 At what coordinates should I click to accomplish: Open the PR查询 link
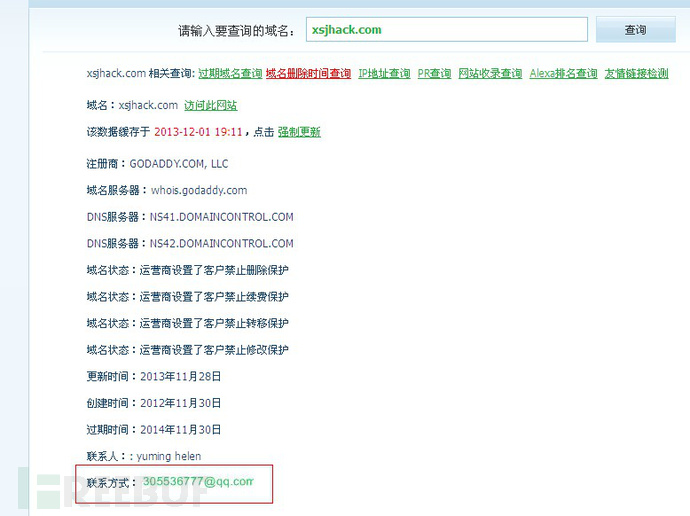(434, 73)
